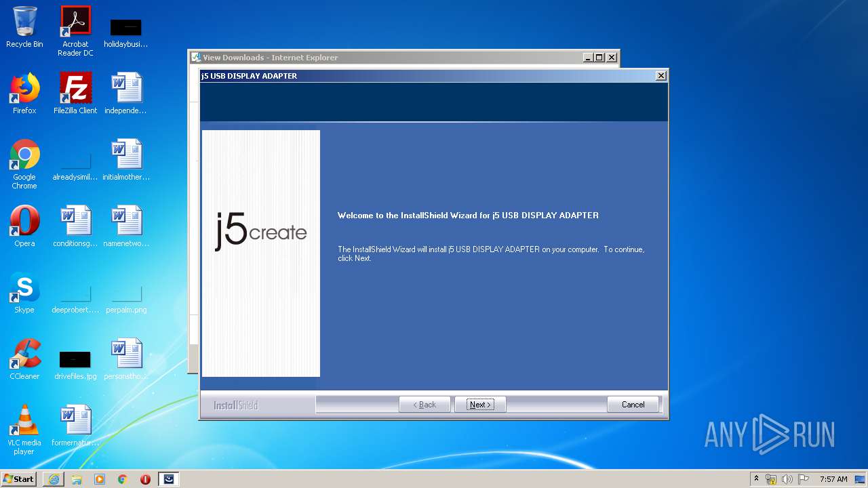Image resolution: width=868 pixels, height=488 pixels.
Task: Select the FileZilla Client shortcut
Action: 75,94
